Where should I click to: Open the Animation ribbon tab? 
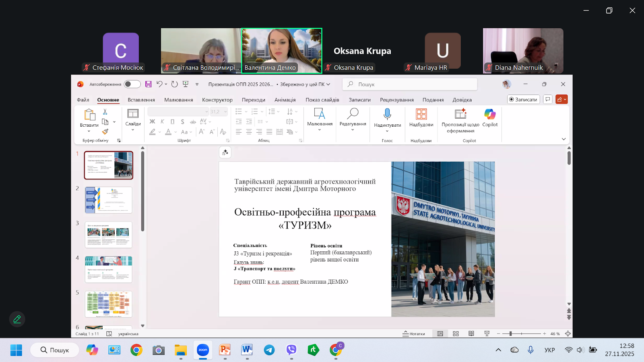click(x=285, y=100)
